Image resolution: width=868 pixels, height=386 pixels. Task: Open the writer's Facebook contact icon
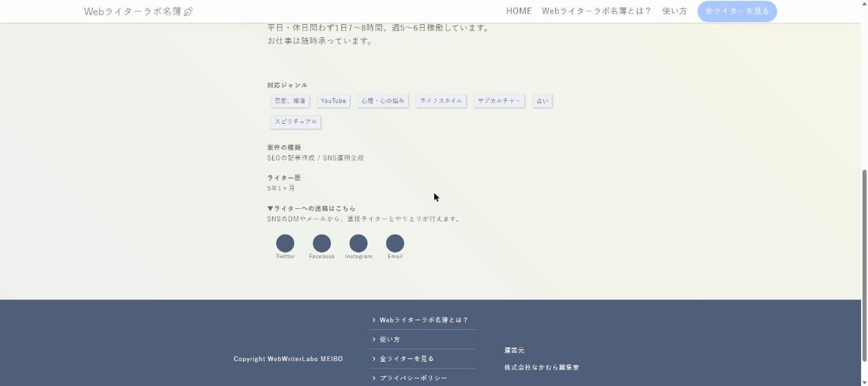[322, 243]
